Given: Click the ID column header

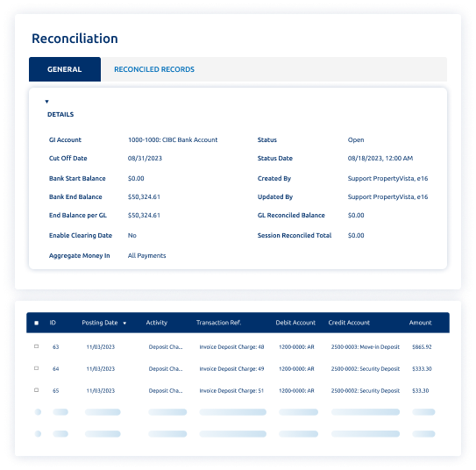Looking at the screenshot, I should (x=53, y=323).
